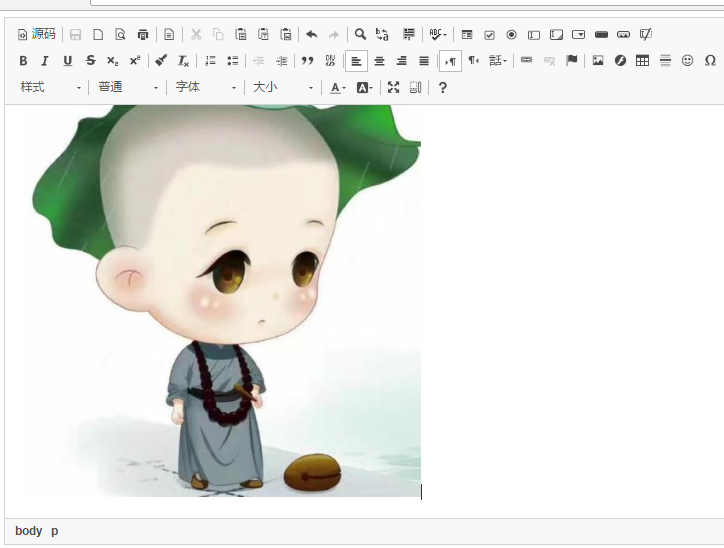The height and width of the screenshot is (548, 724).
Task: Open the page preview
Action: click(121, 35)
